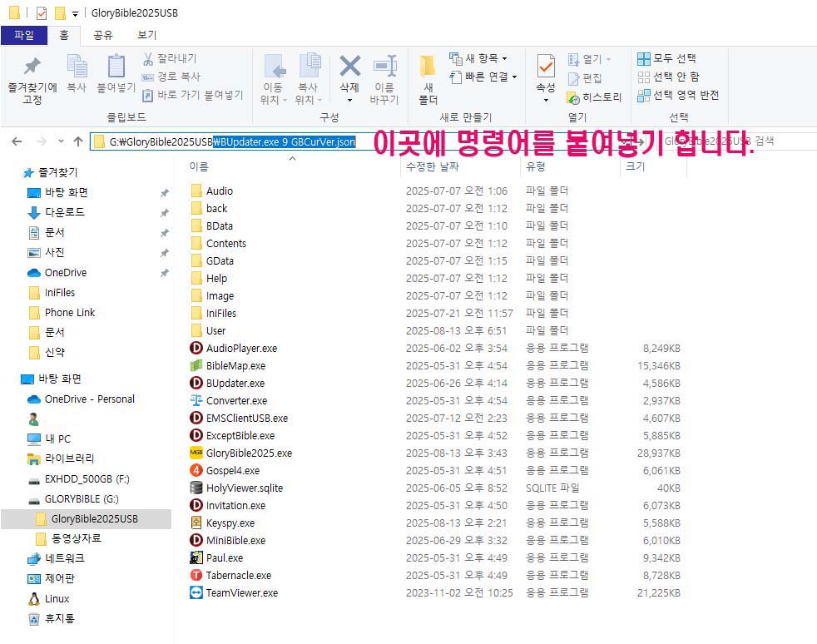Screen dimensions: 817x644
Task: Select the GData folder row
Action: (x=435, y=261)
